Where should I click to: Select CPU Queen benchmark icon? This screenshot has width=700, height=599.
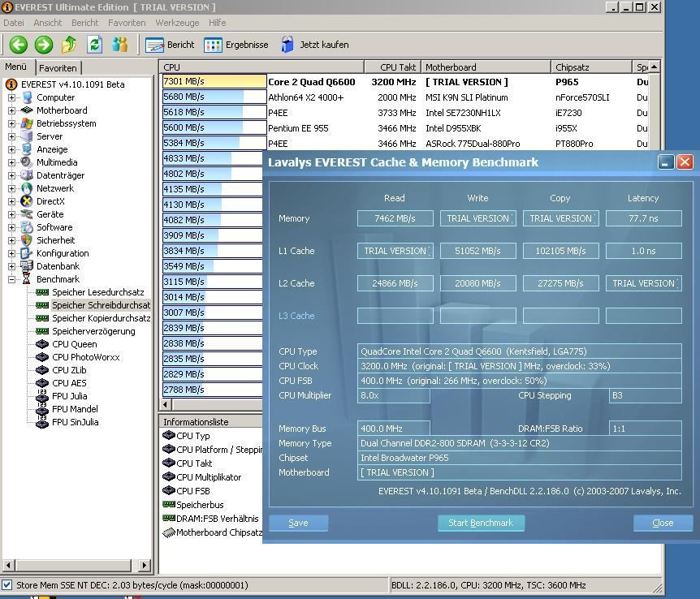click(42, 344)
